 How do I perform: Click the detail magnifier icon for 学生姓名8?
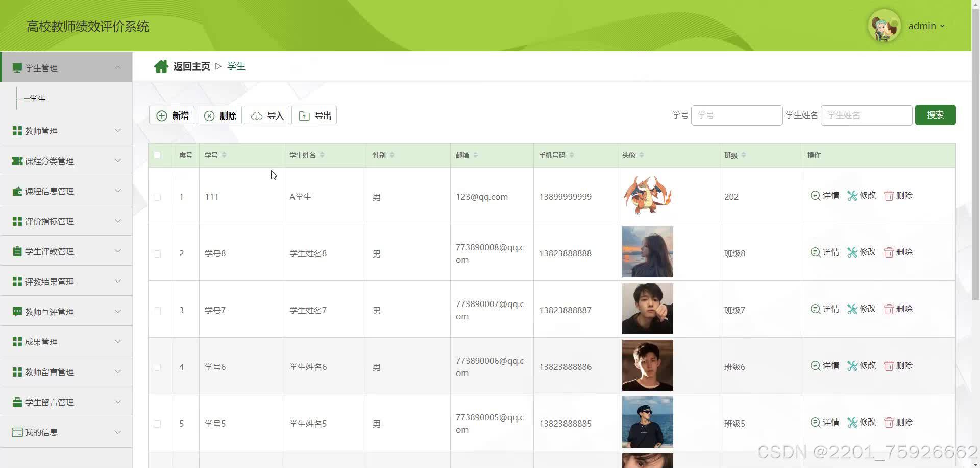coord(815,252)
